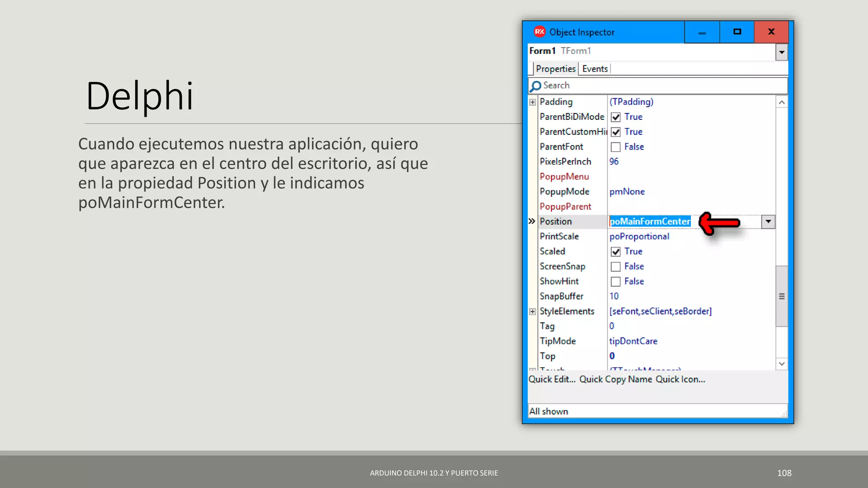This screenshot has height=488, width=868.
Task: Enable the ShowHint checkbox
Action: [x=616, y=282]
